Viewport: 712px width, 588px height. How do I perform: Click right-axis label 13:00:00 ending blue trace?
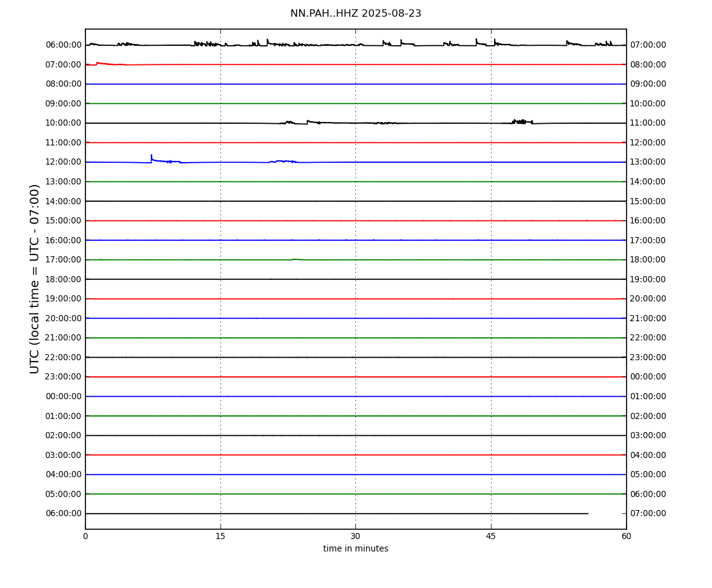(648, 162)
